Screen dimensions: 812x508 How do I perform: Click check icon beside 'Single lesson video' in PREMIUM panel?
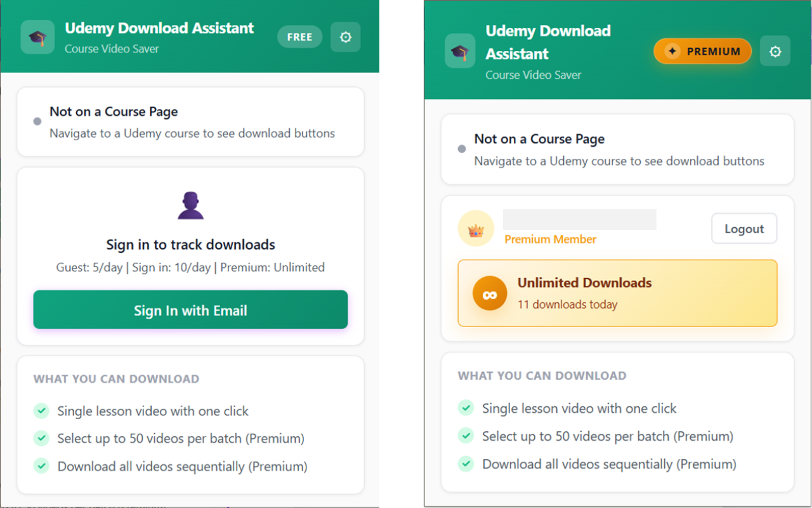[466, 408]
